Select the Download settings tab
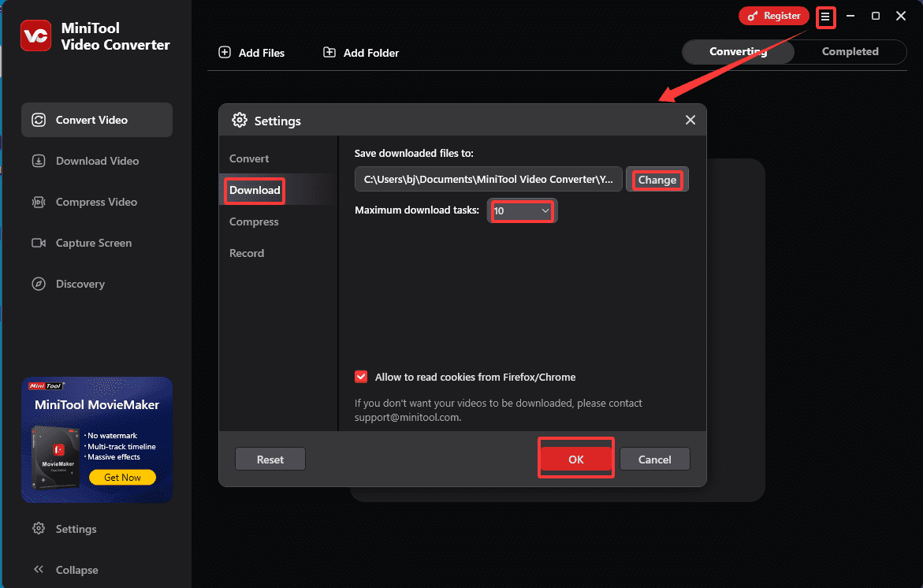Image resolution: width=923 pixels, height=588 pixels. pyautogui.click(x=255, y=190)
